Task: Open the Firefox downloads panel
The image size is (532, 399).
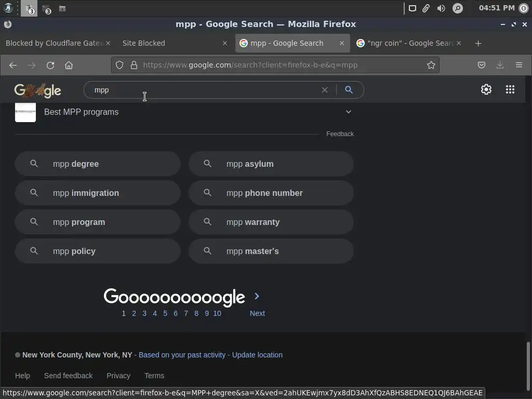Action: tap(500, 65)
